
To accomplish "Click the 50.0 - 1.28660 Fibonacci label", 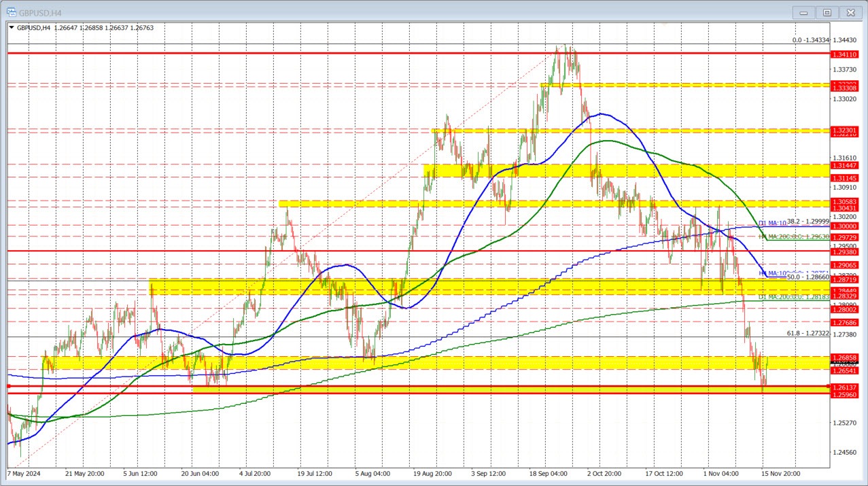I will (x=808, y=277).
